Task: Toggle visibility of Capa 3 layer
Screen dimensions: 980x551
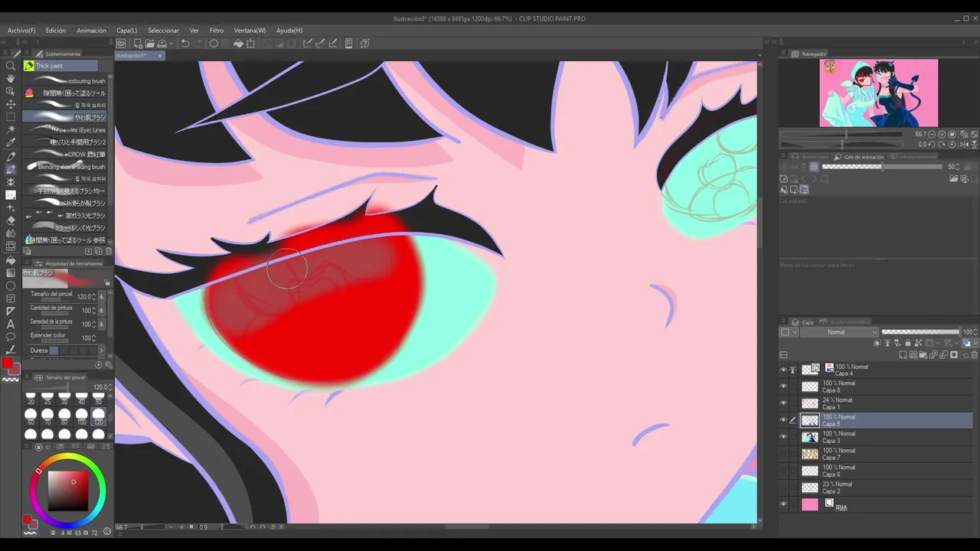Action: [783, 437]
